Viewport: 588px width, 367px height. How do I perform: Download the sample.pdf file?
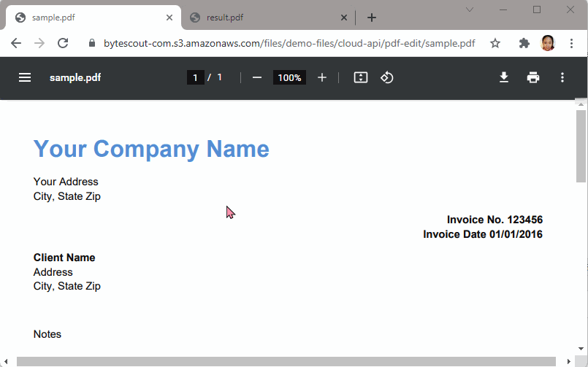(x=504, y=77)
